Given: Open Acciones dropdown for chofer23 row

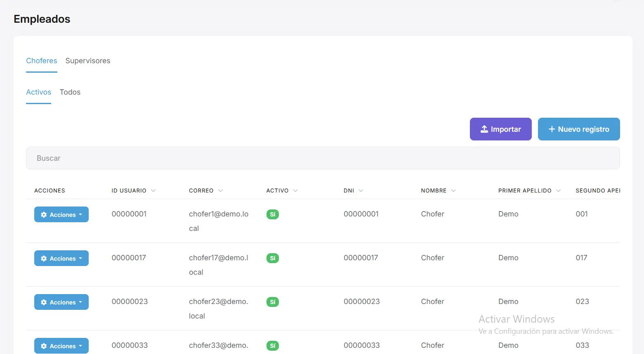Looking at the screenshot, I should click(61, 302).
